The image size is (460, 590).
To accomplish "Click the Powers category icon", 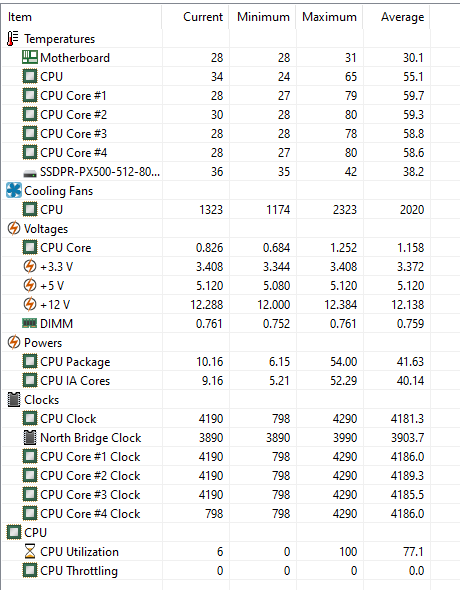I will [x=14, y=342].
